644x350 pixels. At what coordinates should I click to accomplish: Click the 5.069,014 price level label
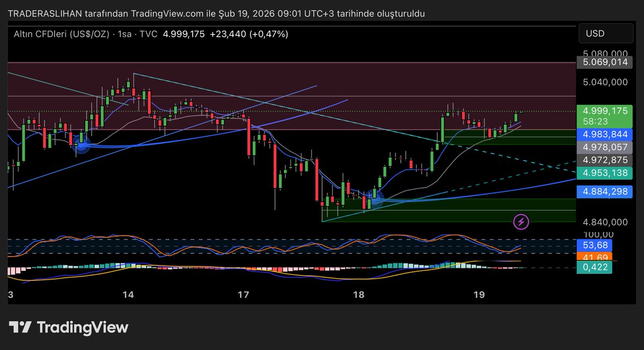click(605, 62)
